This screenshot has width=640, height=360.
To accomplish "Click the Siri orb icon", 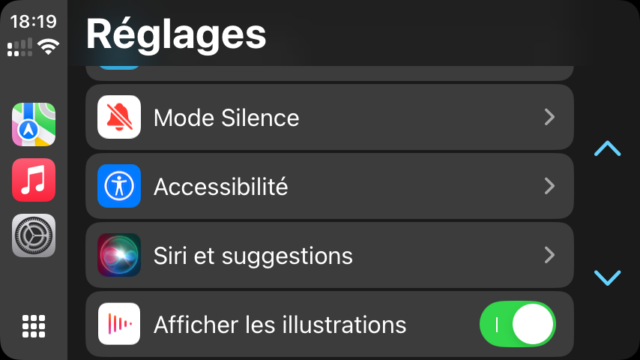I will [x=119, y=255].
